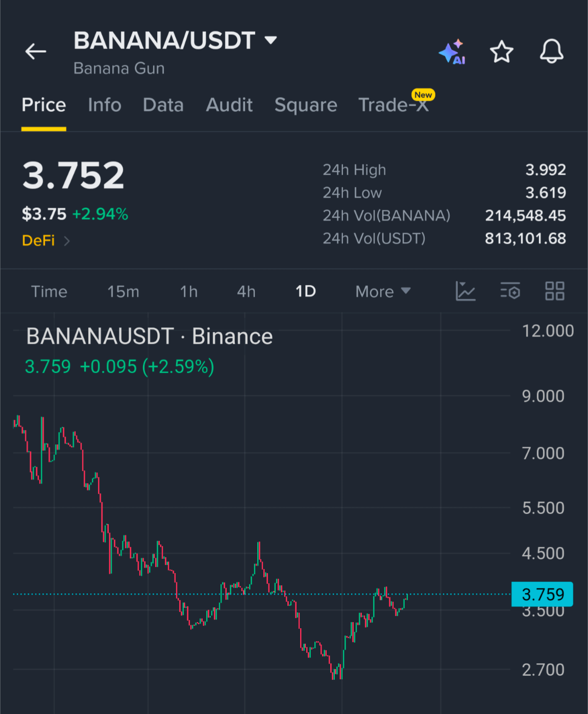588x714 pixels.
Task: Switch to the Data tab
Action: tap(163, 105)
